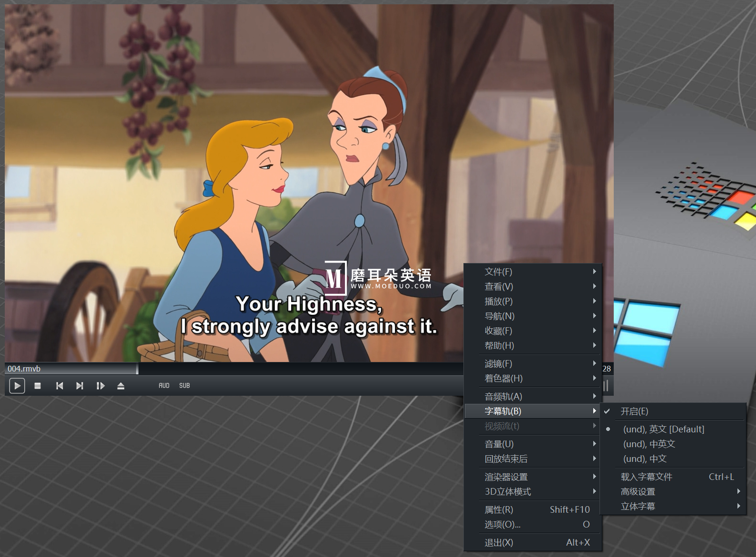Viewport: 756px width, 557px height.
Task: Stop playback with the square Stop icon
Action: (38, 386)
